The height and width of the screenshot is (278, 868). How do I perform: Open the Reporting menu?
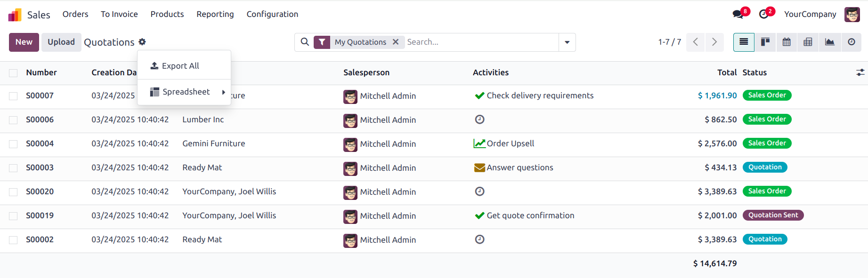point(215,14)
